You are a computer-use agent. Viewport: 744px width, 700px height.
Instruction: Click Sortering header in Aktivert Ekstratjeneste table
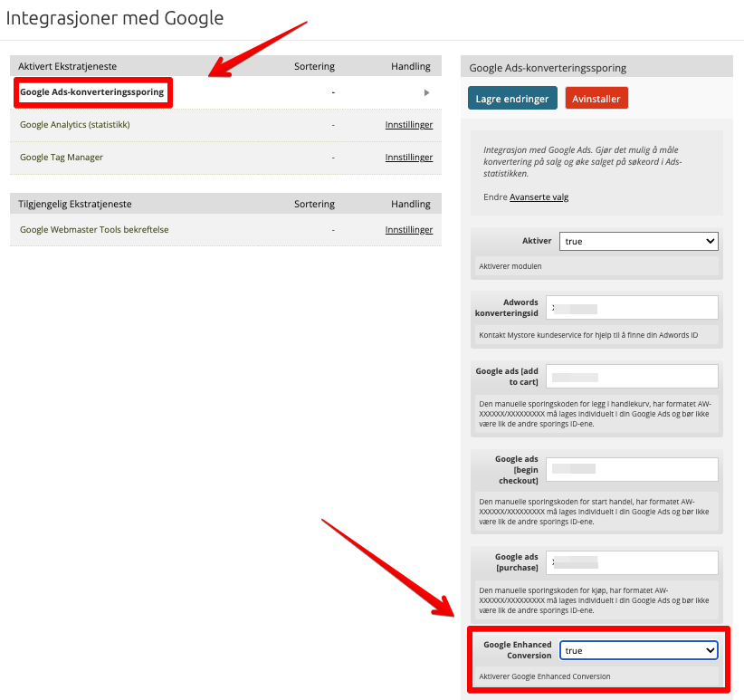(314, 66)
